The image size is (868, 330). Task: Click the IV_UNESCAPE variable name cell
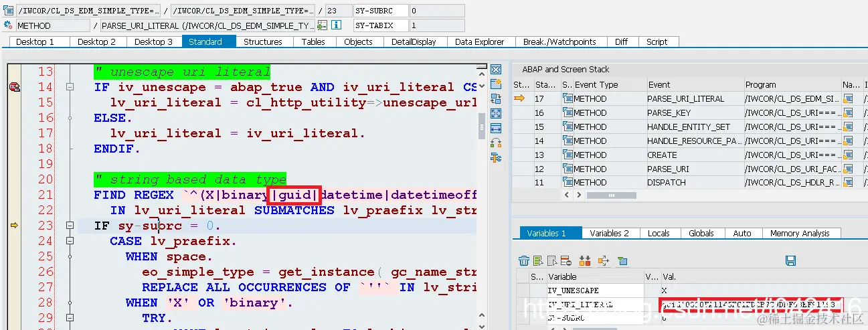tap(594, 291)
